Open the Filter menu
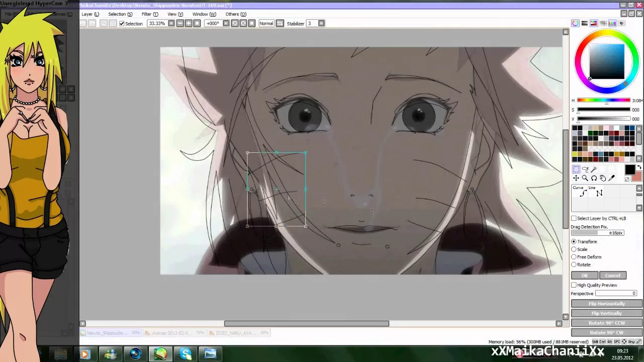Screen dimensions: 644x362 pyautogui.click(x=149, y=14)
